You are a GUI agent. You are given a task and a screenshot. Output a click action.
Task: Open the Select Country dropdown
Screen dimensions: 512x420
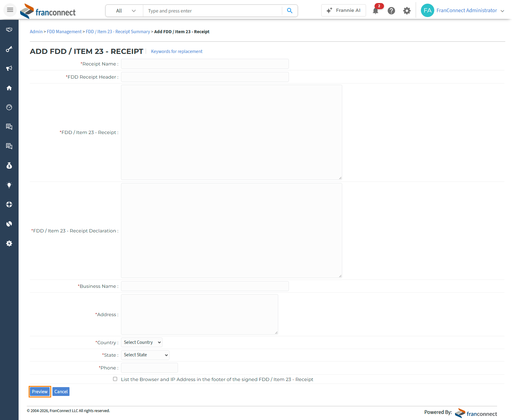tap(142, 342)
